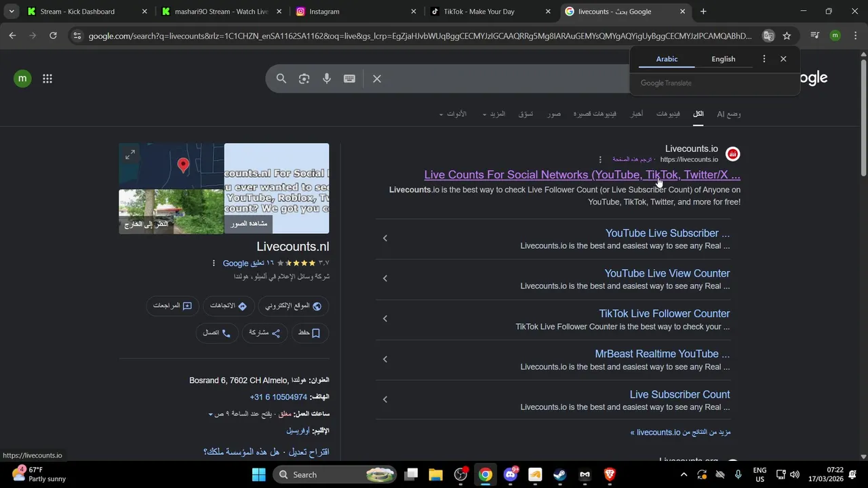Open Chrome profile avatar in toolbar
Image resolution: width=868 pixels, height=488 pixels.
[835, 36]
